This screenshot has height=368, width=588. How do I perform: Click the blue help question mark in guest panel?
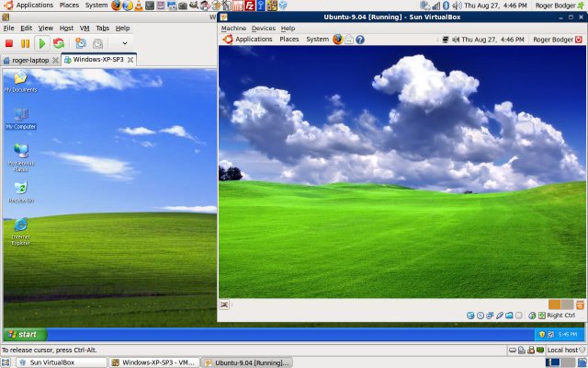pos(360,40)
